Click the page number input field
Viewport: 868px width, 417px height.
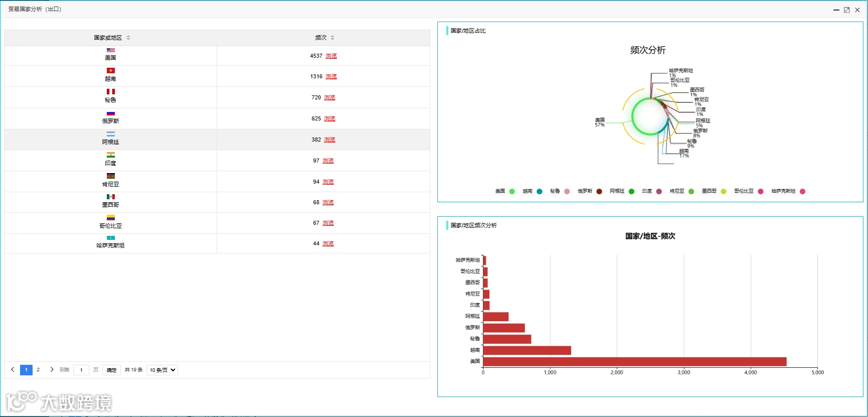81,370
